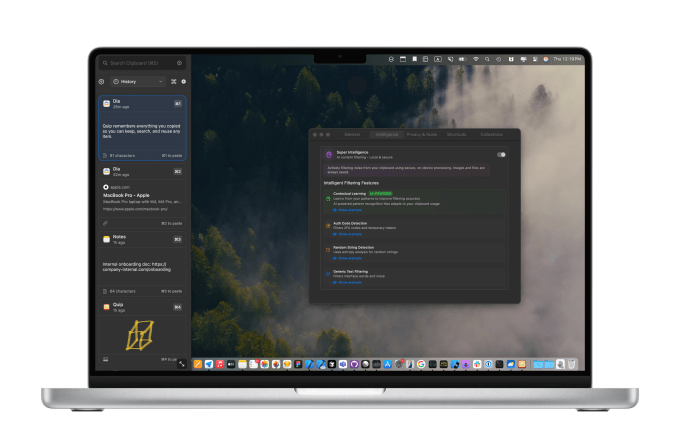Select the yellow cube sketch thumbnail
Viewport: 680px width, 425px height.
140,335
